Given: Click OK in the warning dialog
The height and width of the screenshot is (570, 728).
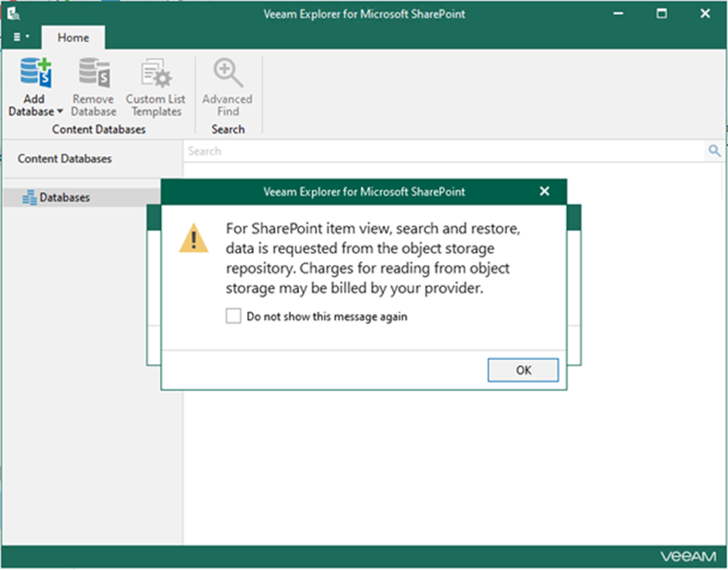Looking at the screenshot, I should [x=524, y=370].
